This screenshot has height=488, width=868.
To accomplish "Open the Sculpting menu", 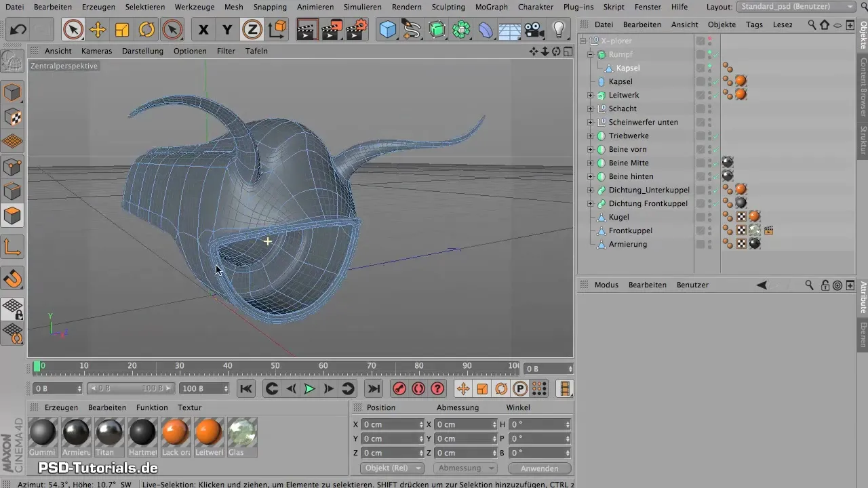I will pos(448,7).
